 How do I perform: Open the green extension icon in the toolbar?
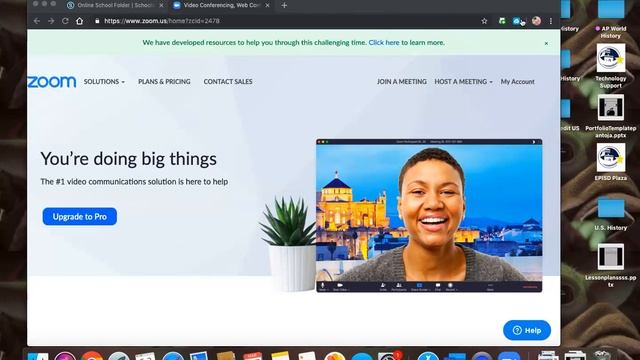tap(502, 21)
